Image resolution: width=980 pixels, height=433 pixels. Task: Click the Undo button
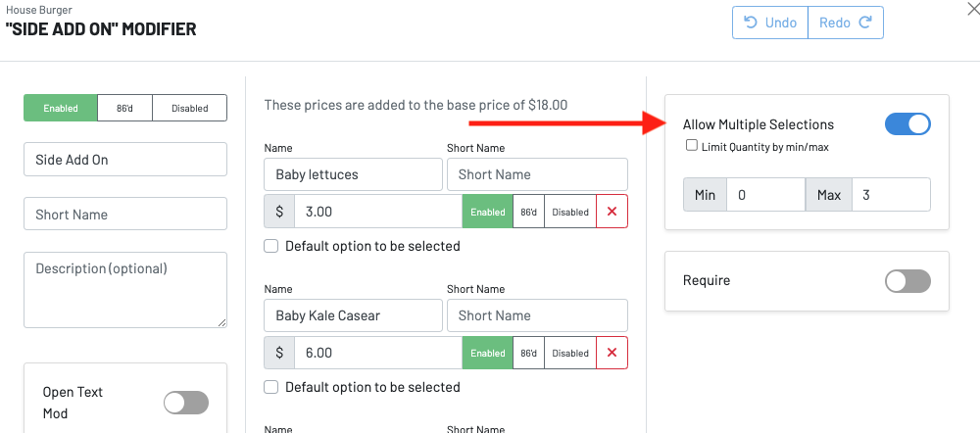770,23
